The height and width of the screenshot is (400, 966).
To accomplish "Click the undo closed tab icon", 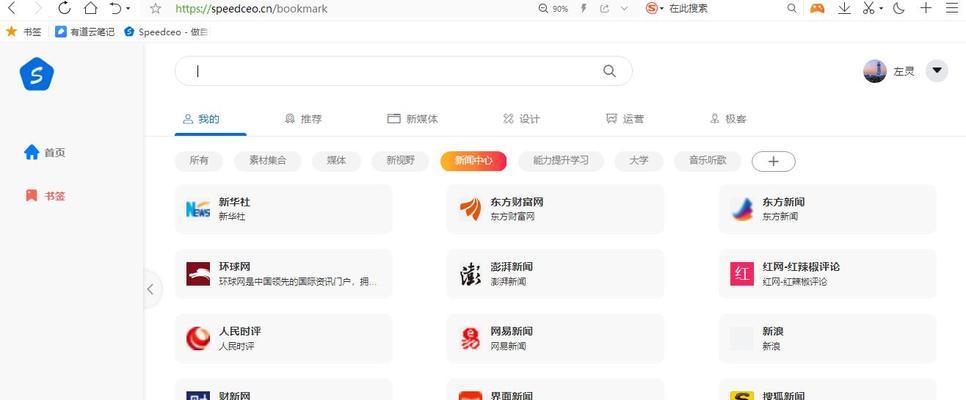I will (115, 9).
